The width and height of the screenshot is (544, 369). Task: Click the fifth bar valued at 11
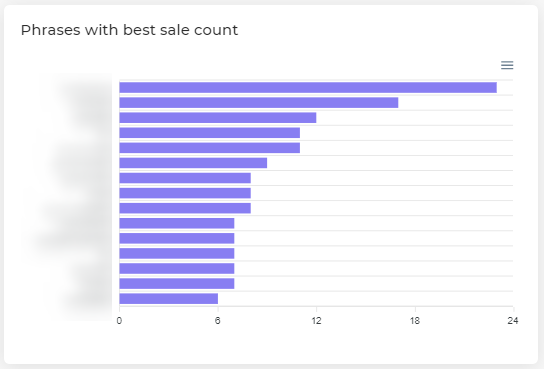coord(210,148)
